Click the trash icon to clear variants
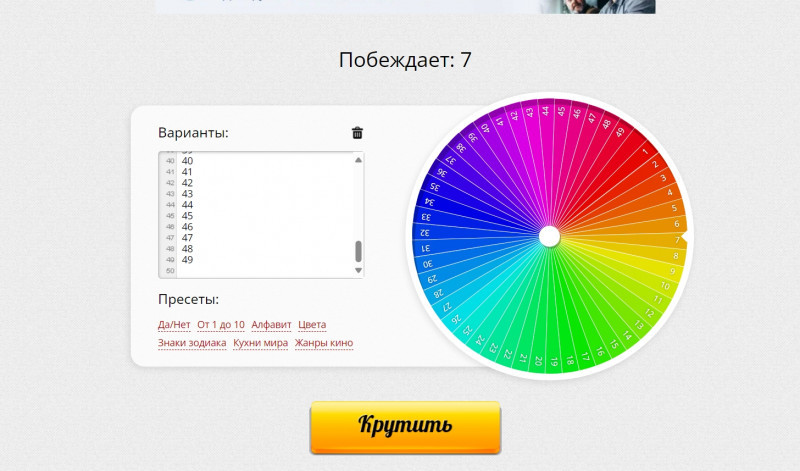 [357, 133]
